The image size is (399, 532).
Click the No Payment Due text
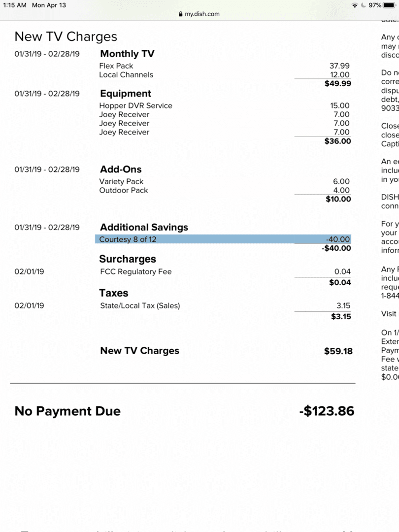(x=67, y=411)
